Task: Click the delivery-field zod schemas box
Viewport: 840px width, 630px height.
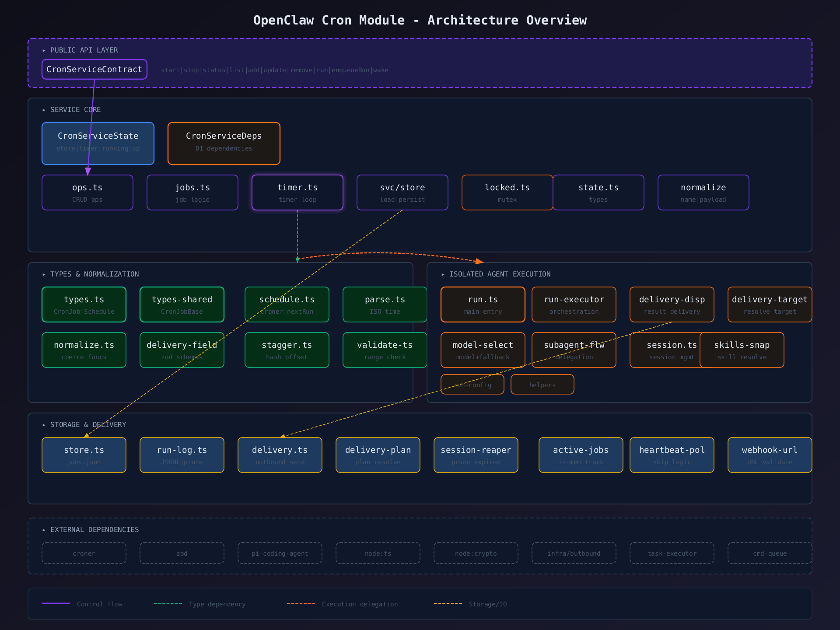Action: pos(182,350)
